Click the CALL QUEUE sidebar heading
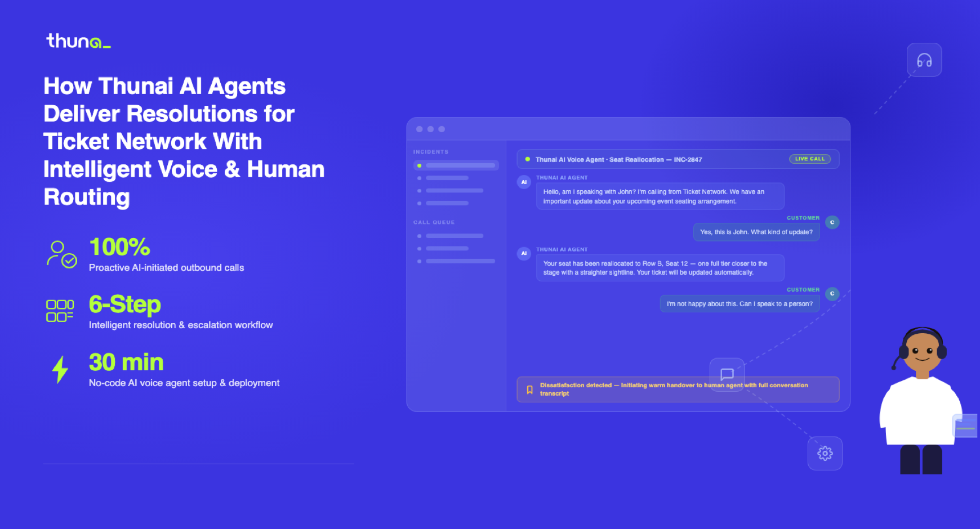The height and width of the screenshot is (529, 980). pos(434,222)
